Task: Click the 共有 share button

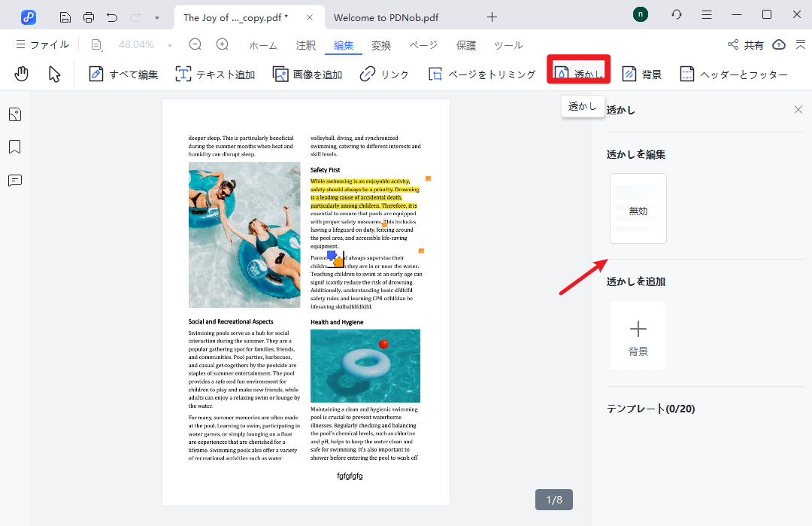Action: pyautogui.click(x=745, y=45)
